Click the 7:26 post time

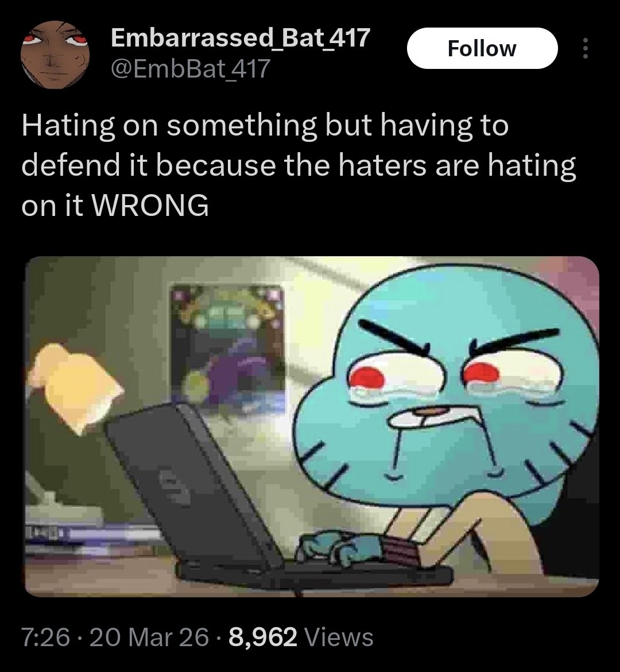45,637
